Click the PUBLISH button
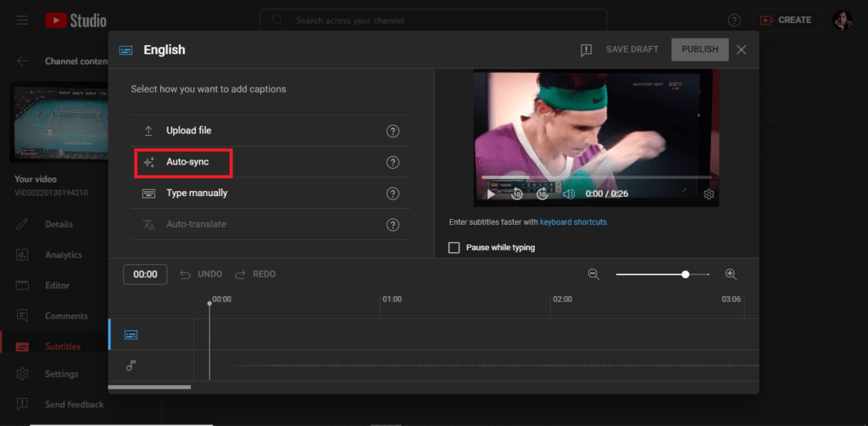 coord(699,49)
